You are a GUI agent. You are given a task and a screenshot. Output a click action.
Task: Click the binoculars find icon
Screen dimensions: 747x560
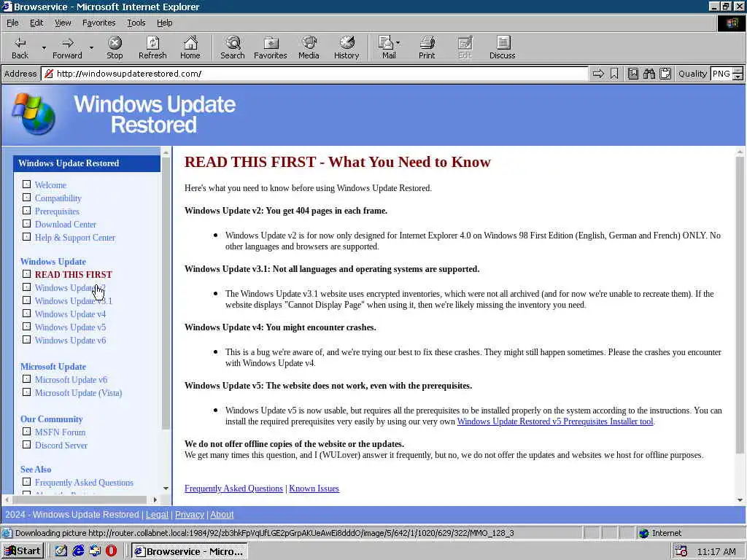(649, 74)
